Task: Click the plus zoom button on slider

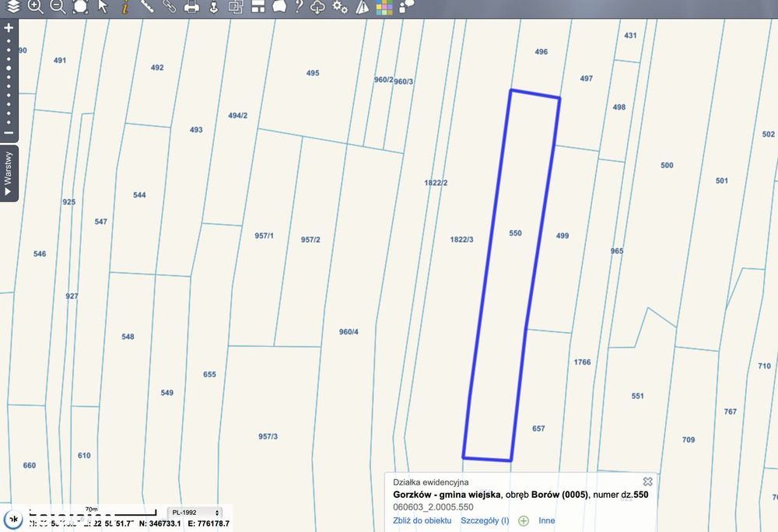Action: (9, 28)
